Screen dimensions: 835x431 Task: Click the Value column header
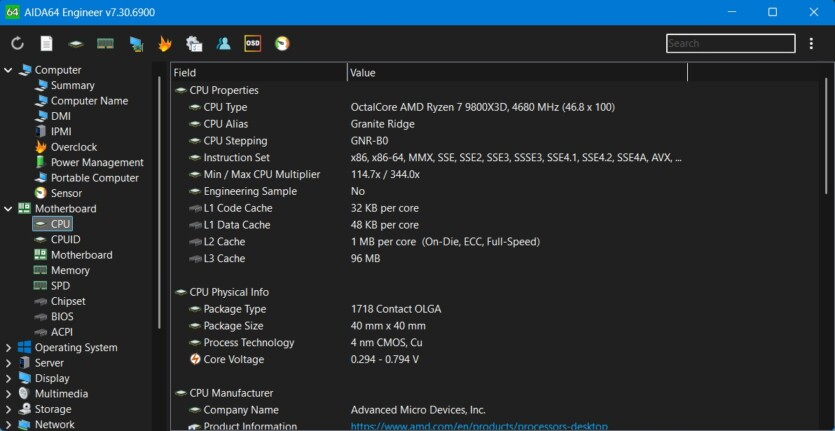[517, 73]
